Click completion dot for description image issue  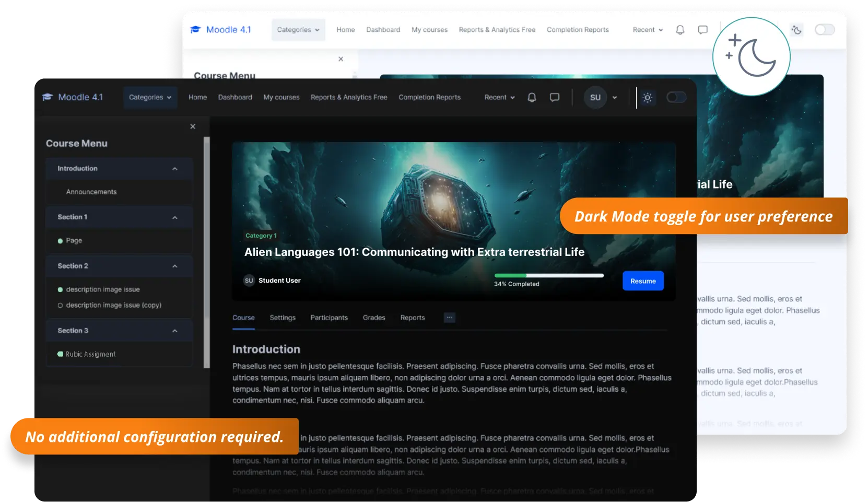click(60, 289)
